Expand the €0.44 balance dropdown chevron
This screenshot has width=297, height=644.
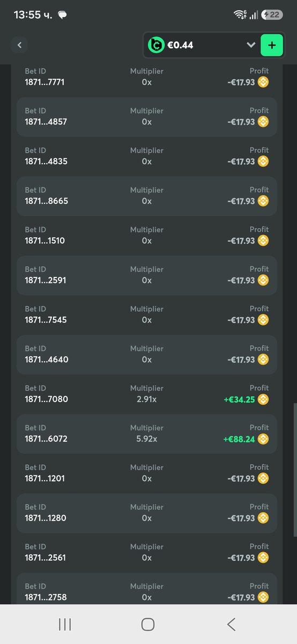point(250,45)
